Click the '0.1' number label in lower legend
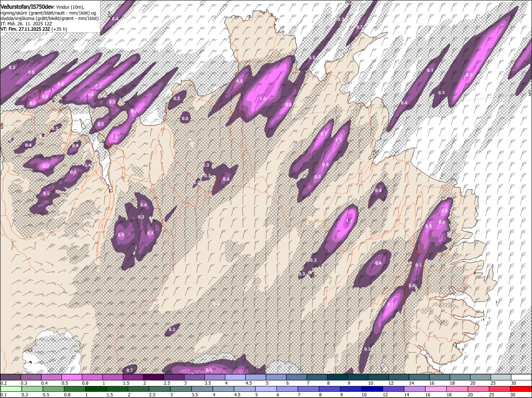The image size is (532, 398). (4, 395)
